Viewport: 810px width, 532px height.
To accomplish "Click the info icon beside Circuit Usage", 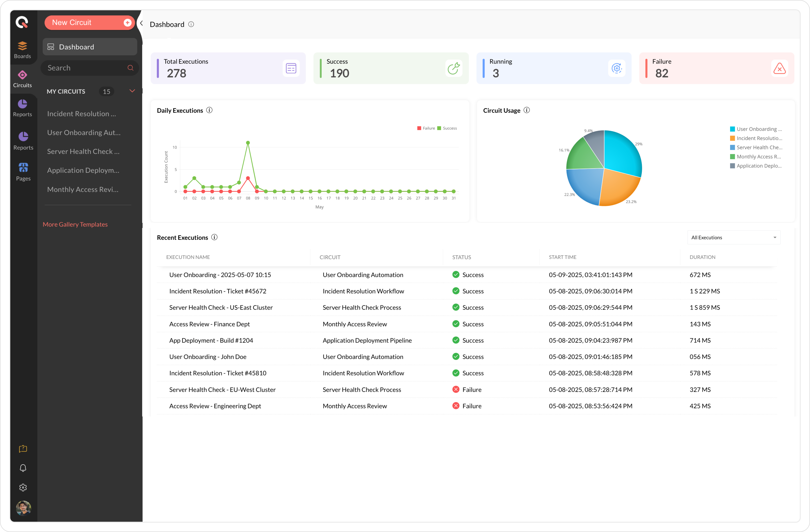I will (526, 110).
